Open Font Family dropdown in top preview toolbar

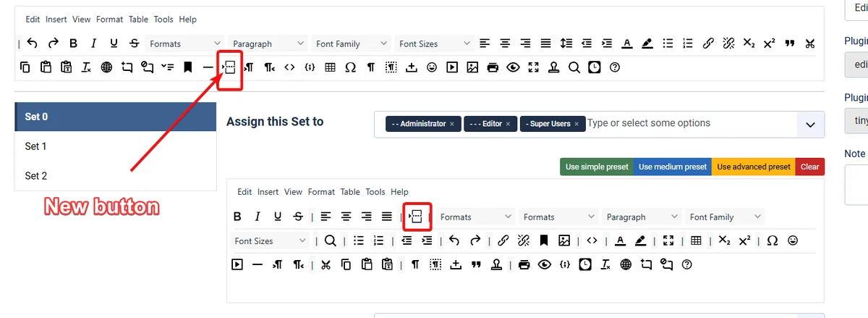[x=351, y=43]
